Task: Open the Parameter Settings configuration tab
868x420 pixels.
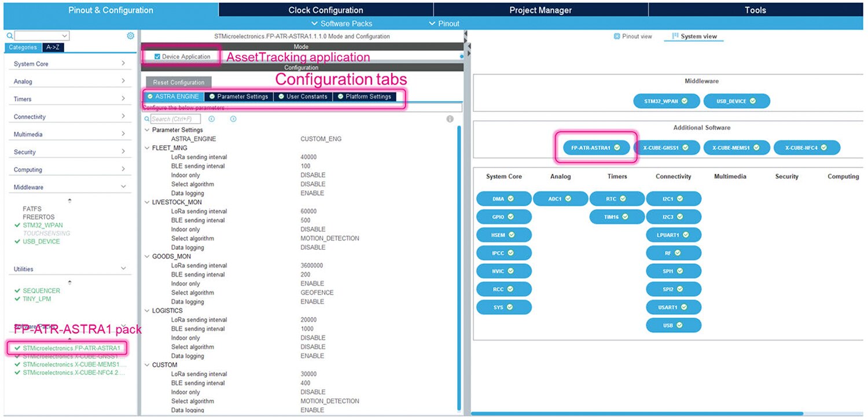Action: tap(238, 97)
